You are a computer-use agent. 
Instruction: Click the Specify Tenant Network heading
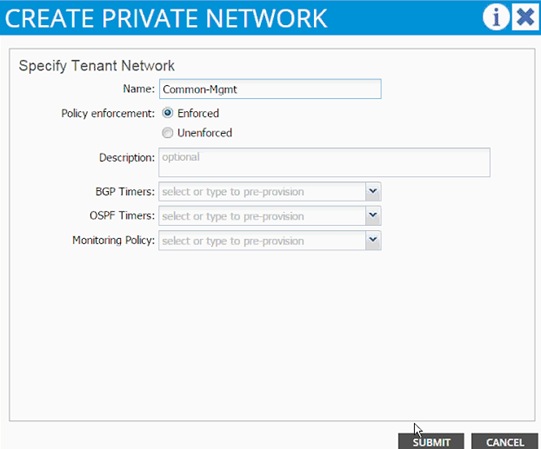[97, 66]
